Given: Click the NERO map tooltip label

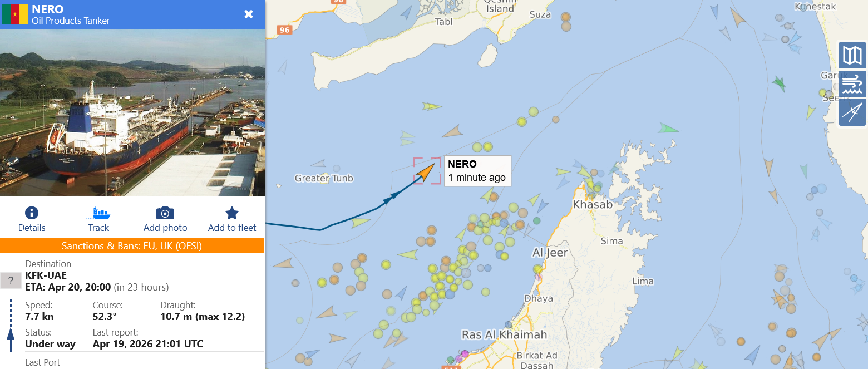Looking at the screenshot, I should click(x=477, y=171).
